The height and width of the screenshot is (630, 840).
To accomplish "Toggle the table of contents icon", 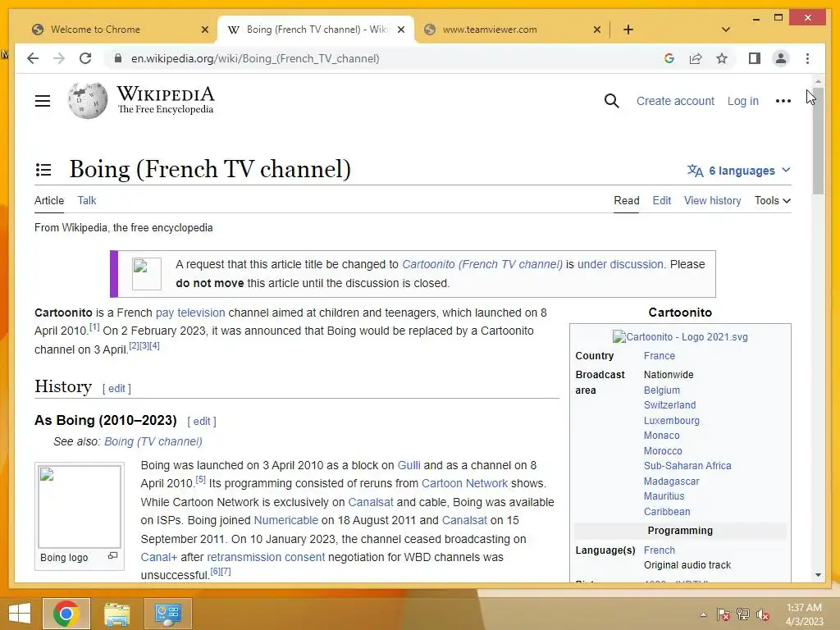I will [43, 171].
